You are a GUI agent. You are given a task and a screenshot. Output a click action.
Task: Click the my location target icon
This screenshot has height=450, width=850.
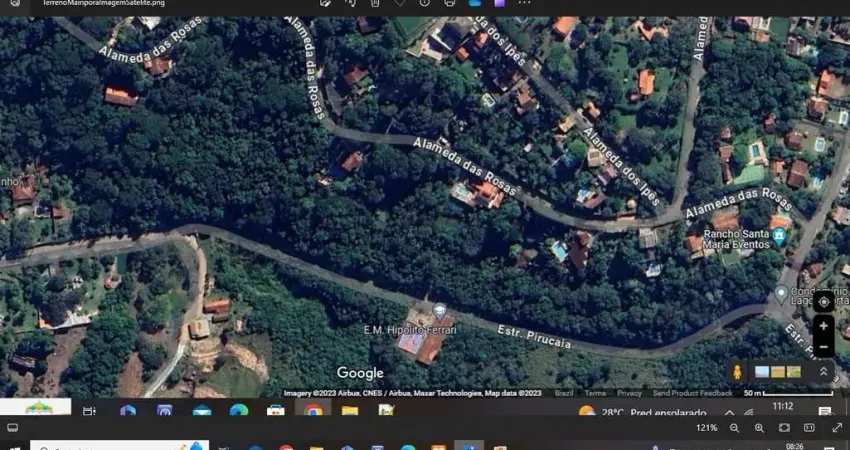[x=823, y=302]
